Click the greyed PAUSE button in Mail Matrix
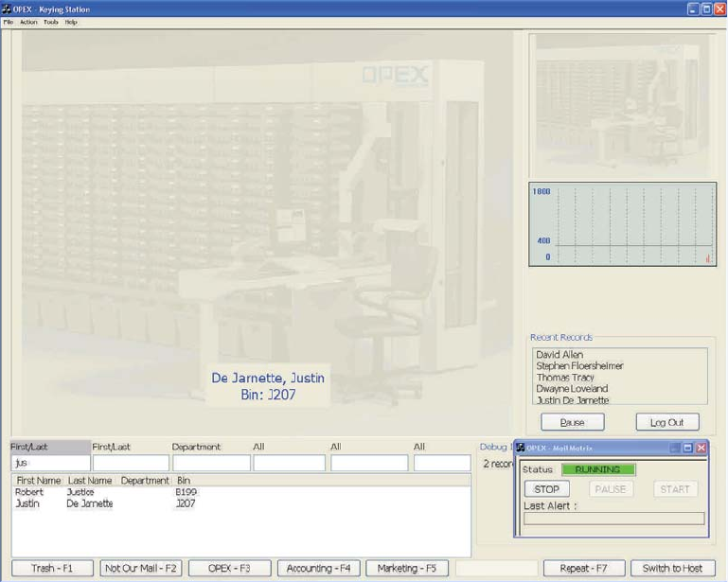 point(611,489)
